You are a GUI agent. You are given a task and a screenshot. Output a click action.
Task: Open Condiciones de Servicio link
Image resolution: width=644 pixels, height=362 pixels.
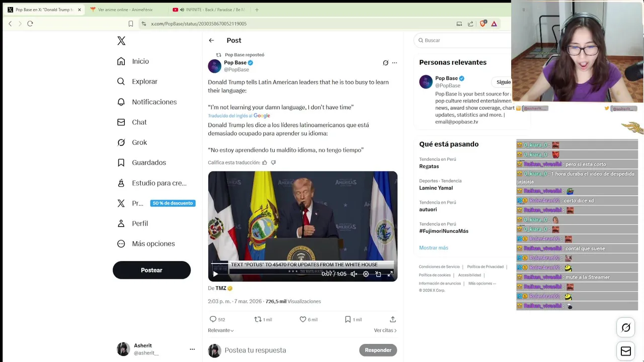point(439,267)
